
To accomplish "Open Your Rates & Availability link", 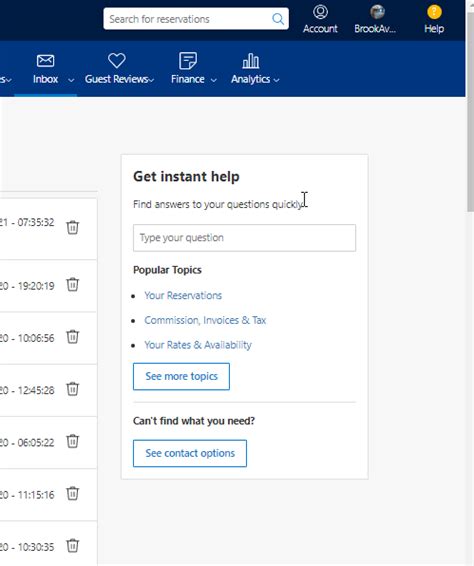I will 198,345.
